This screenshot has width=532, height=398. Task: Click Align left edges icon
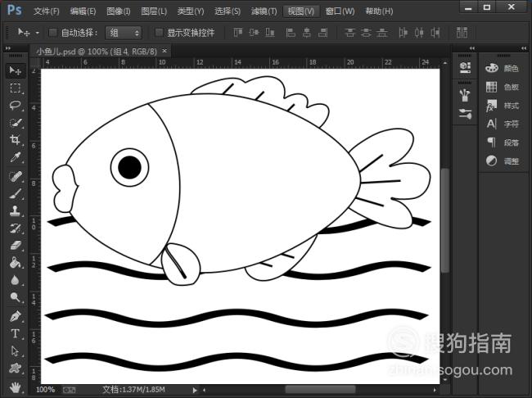click(291, 33)
